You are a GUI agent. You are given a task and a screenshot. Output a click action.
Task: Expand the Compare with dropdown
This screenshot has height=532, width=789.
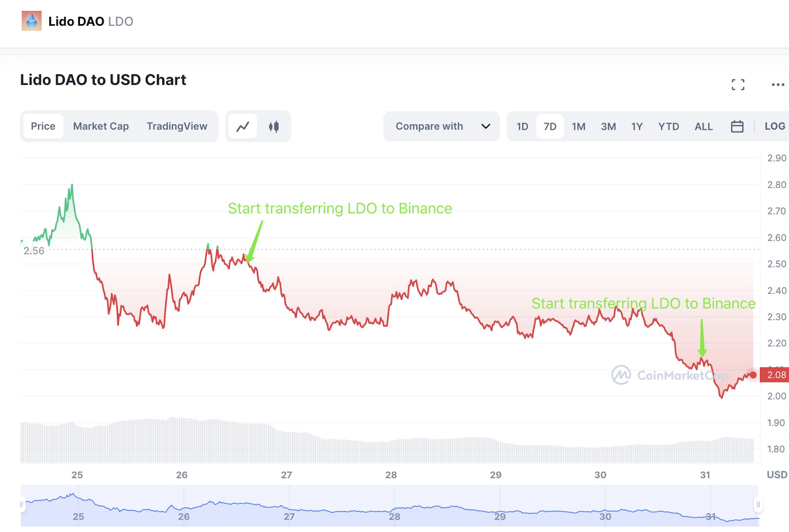point(429,126)
